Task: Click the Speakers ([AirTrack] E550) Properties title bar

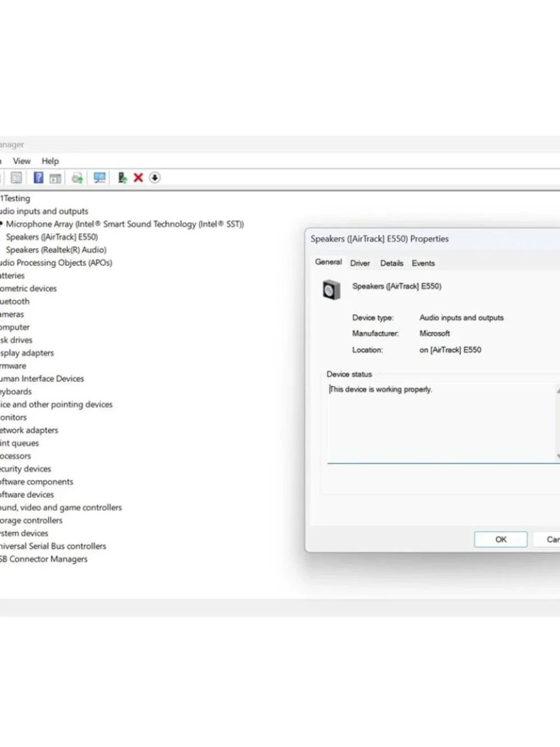Action: click(x=432, y=239)
